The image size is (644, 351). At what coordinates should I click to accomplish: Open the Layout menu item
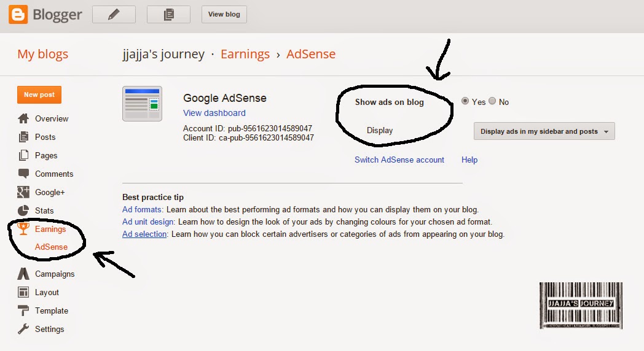tap(47, 292)
